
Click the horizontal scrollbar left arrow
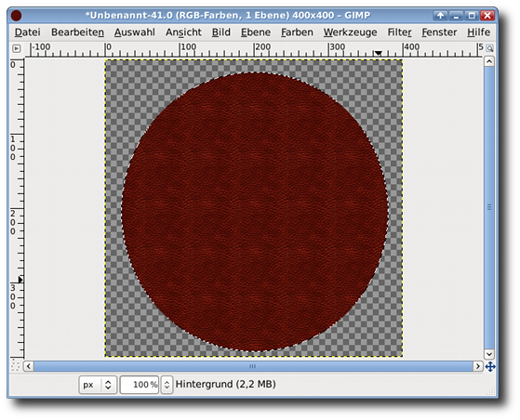[29, 366]
